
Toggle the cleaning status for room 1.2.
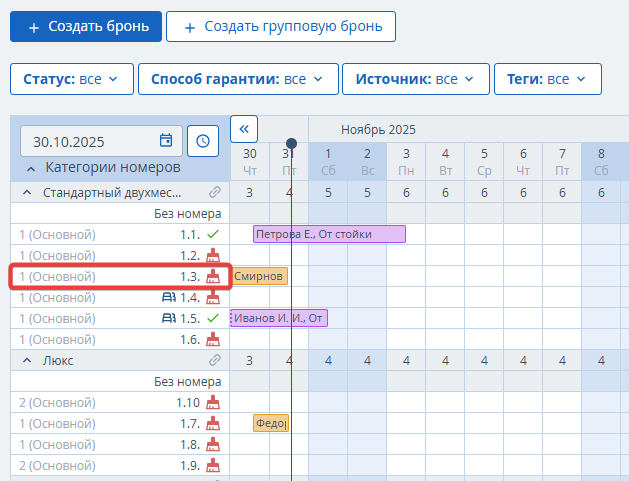click(x=212, y=255)
